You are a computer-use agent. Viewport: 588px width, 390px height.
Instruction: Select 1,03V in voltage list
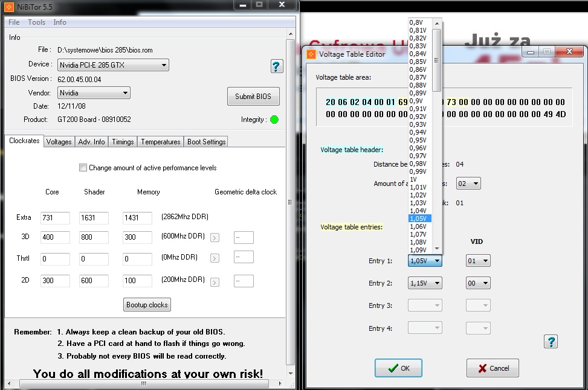[x=420, y=203]
